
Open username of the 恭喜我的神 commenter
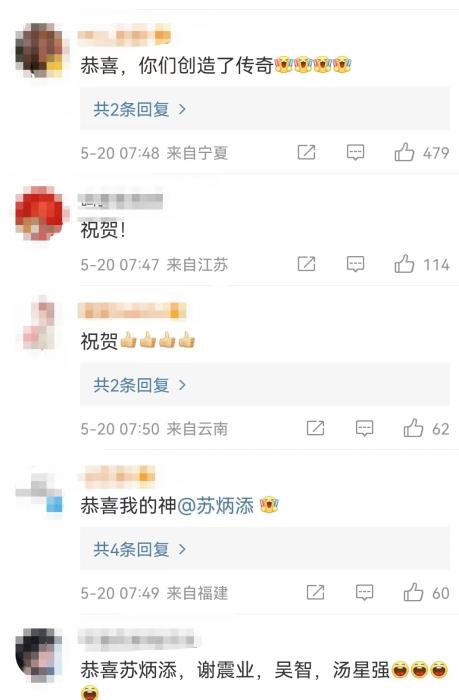[x=117, y=476]
